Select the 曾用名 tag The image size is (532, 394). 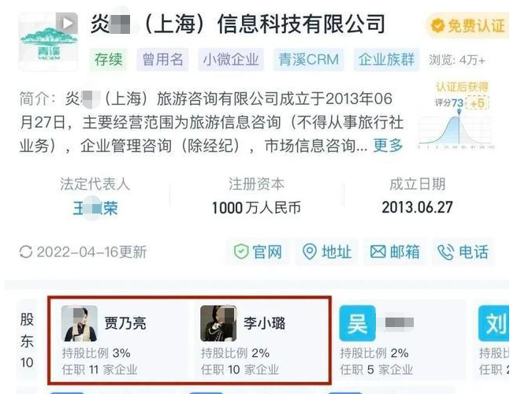click(162, 60)
